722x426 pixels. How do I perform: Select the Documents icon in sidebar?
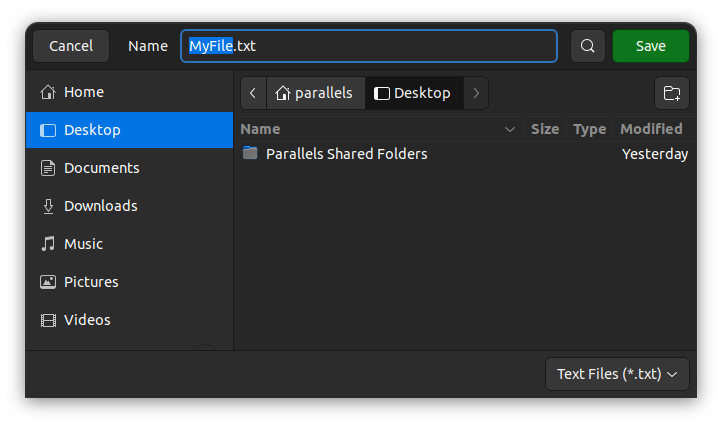[x=48, y=168]
